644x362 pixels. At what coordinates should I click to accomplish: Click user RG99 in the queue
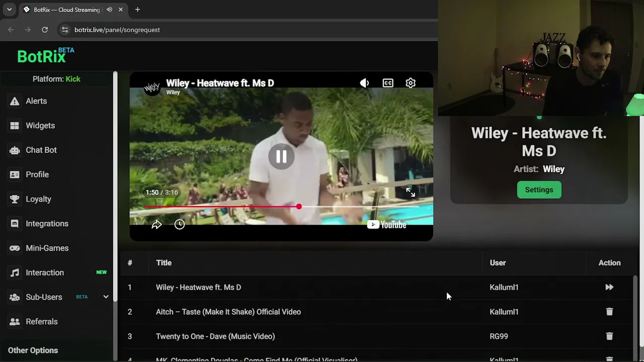click(x=499, y=336)
